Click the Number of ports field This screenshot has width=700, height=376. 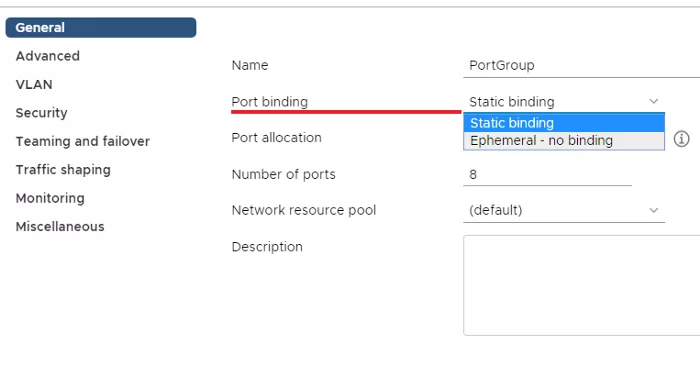(547, 175)
